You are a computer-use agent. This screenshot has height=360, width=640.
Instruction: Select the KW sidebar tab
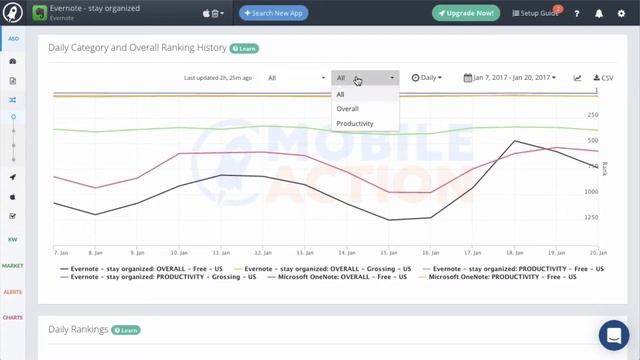coord(13,240)
